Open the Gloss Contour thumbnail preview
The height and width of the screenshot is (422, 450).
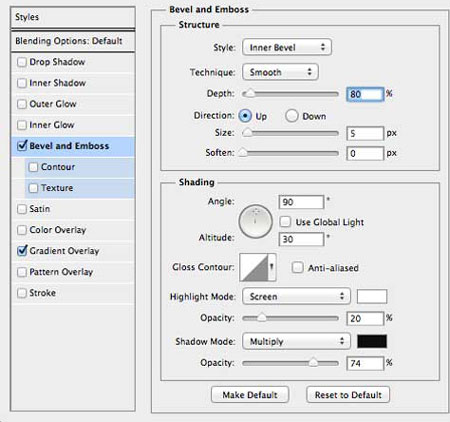tap(254, 267)
